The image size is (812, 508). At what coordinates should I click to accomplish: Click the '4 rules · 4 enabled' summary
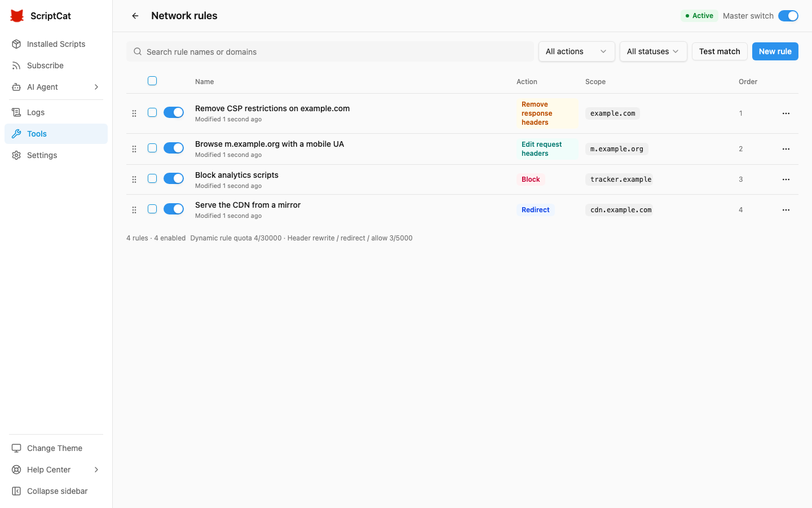pyautogui.click(x=156, y=238)
